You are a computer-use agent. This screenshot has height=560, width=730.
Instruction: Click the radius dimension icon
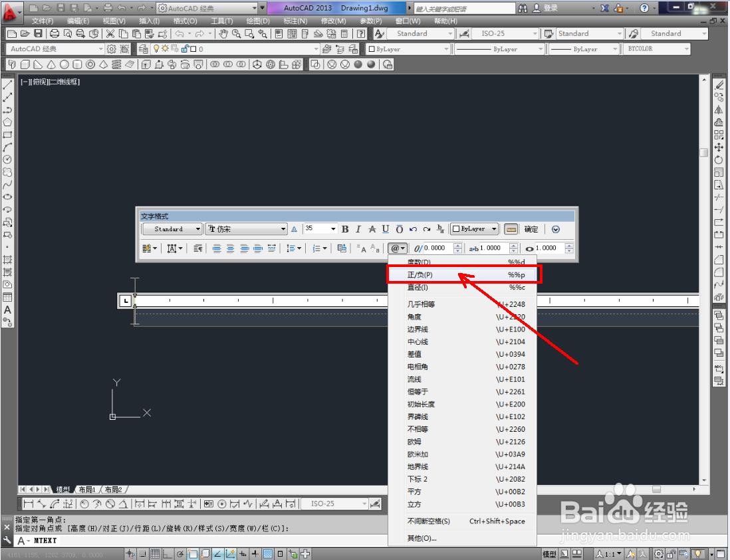click(x=84, y=504)
